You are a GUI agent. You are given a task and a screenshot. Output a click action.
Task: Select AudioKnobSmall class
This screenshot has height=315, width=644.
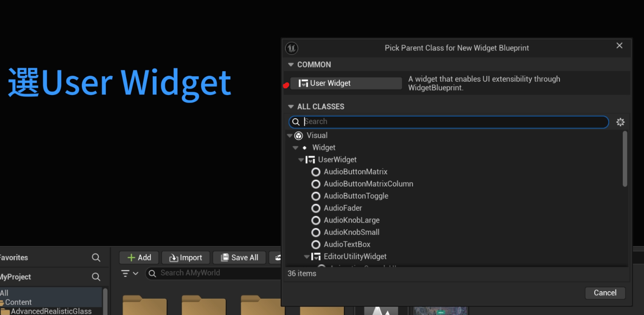tap(352, 232)
